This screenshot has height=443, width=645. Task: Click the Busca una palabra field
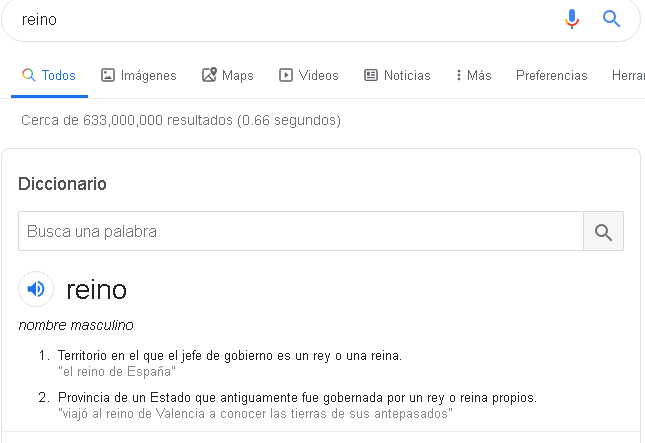point(301,231)
